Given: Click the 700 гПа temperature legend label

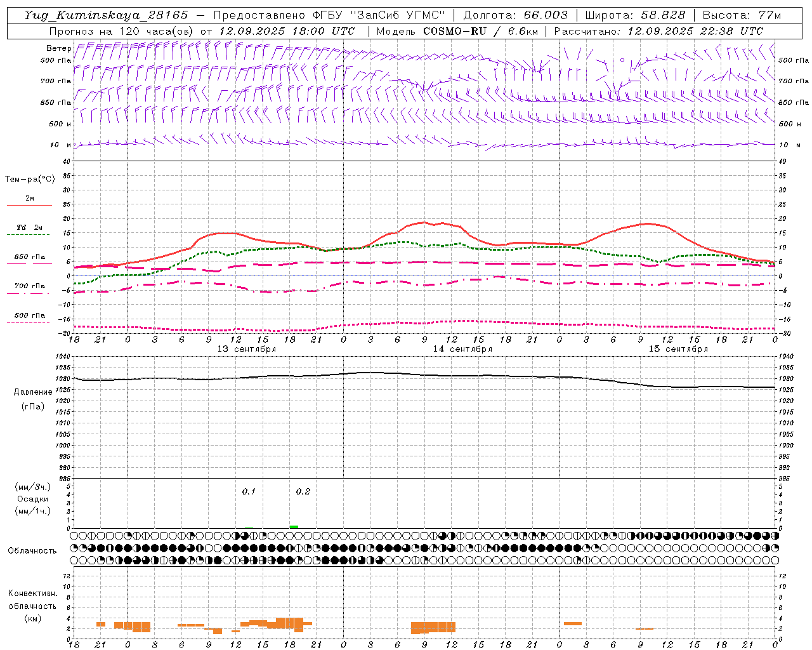Looking at the screenshot, I should 30,286.
